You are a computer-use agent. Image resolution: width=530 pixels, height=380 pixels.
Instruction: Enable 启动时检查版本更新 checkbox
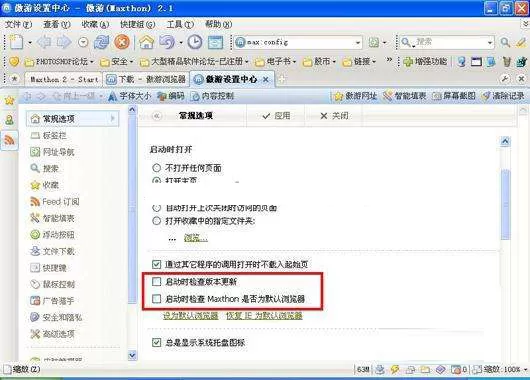pos(156,281)
